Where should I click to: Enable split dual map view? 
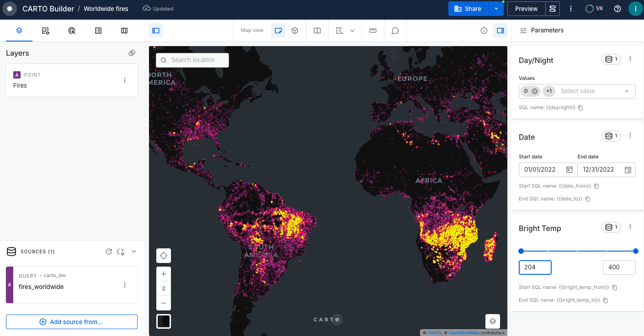pos(317,31)
